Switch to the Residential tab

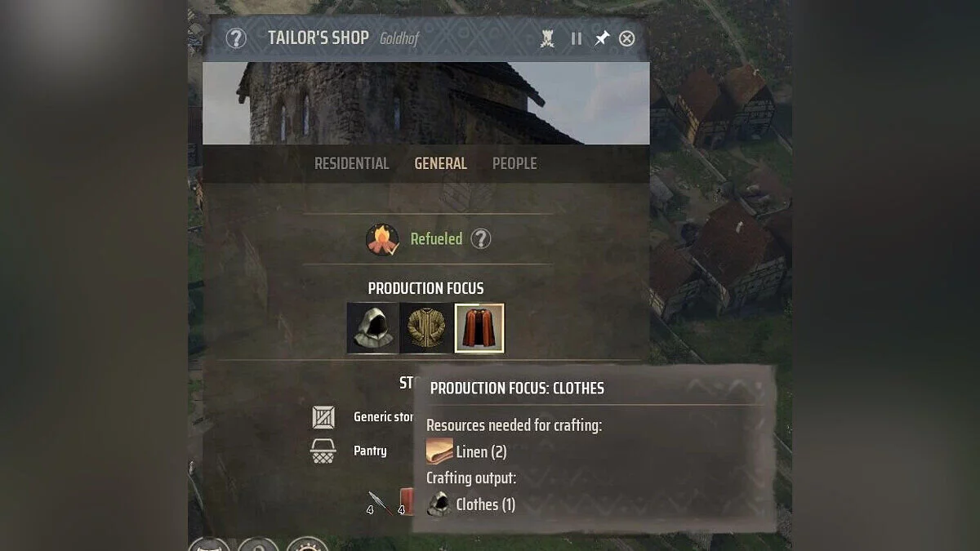[x=352, y=163]
